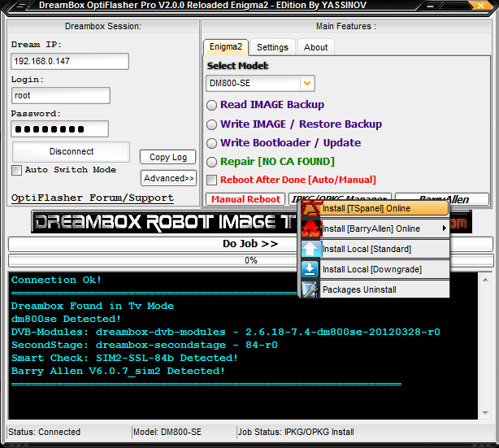Click the 'Model: DM800-SE' status bar entry

(167, 432)
